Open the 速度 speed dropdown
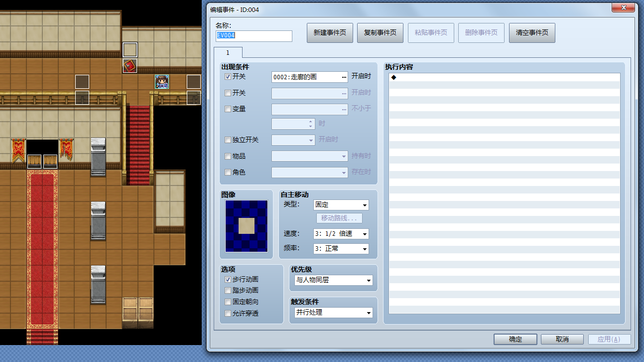644x362 pixels. (341, 234)
